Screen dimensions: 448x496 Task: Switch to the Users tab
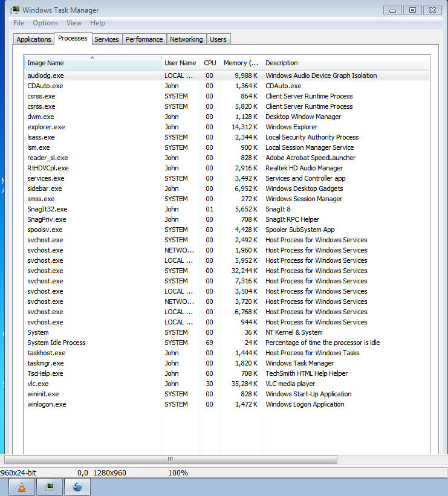point(218,39)
